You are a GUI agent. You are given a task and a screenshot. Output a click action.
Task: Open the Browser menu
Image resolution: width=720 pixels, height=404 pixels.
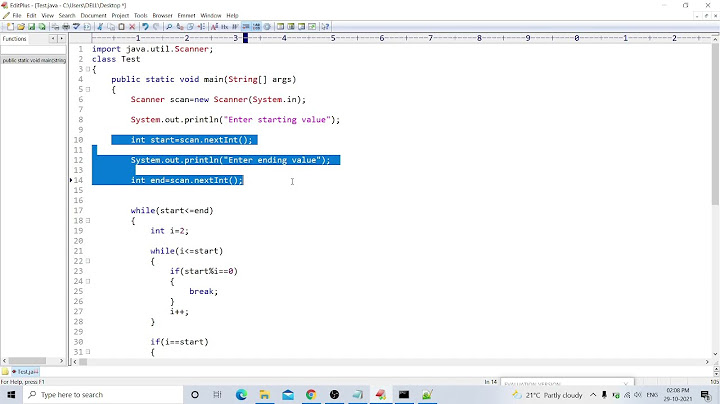tap(163, 15)
